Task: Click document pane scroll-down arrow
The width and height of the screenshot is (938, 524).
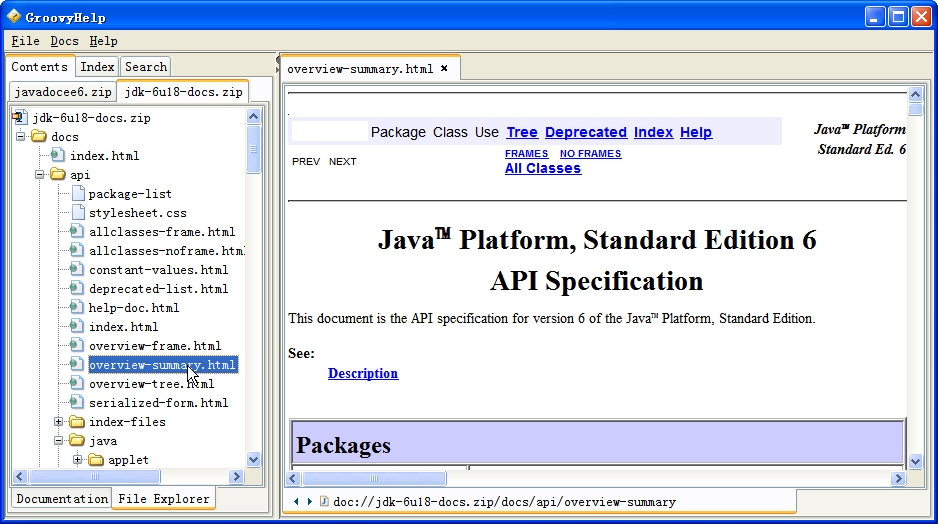Action: pyautogui.click(x=915, y=461)
